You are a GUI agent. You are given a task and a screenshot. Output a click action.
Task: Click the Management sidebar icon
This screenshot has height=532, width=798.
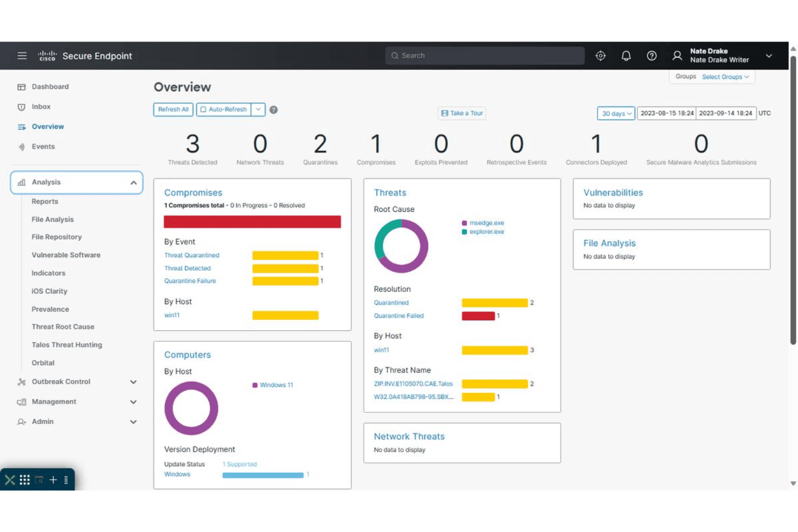[22, 402]
